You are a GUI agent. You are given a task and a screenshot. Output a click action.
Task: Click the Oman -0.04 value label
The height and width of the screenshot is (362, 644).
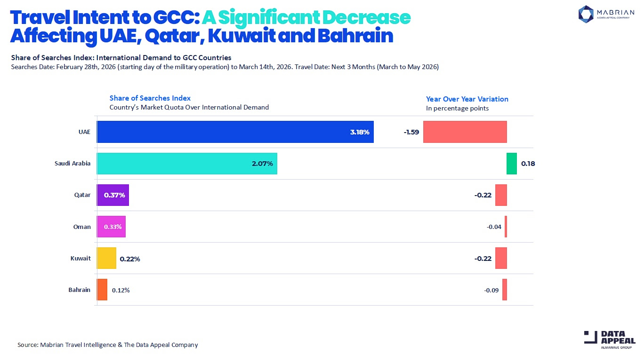(x=494, y=227)
